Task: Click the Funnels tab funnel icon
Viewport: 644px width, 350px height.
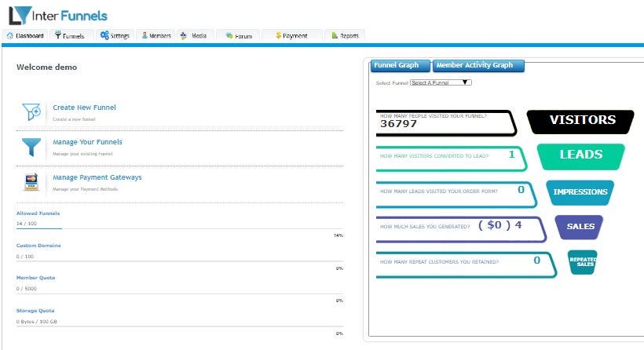Action: [x=58, y=35]
